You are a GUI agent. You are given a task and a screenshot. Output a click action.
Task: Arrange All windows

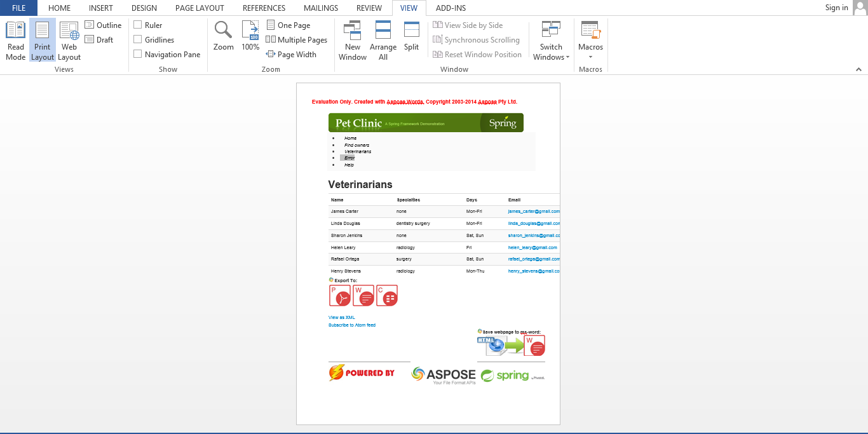[x=383, y=41]
